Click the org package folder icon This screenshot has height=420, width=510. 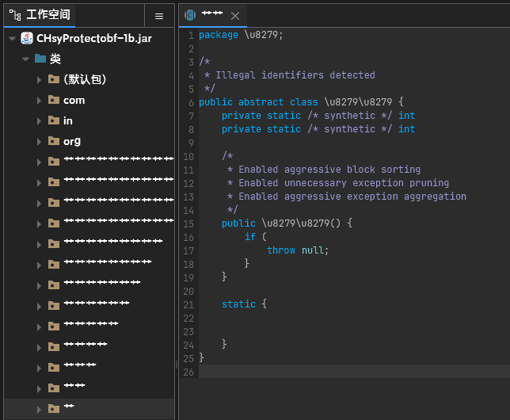click(x=54, y=141)
